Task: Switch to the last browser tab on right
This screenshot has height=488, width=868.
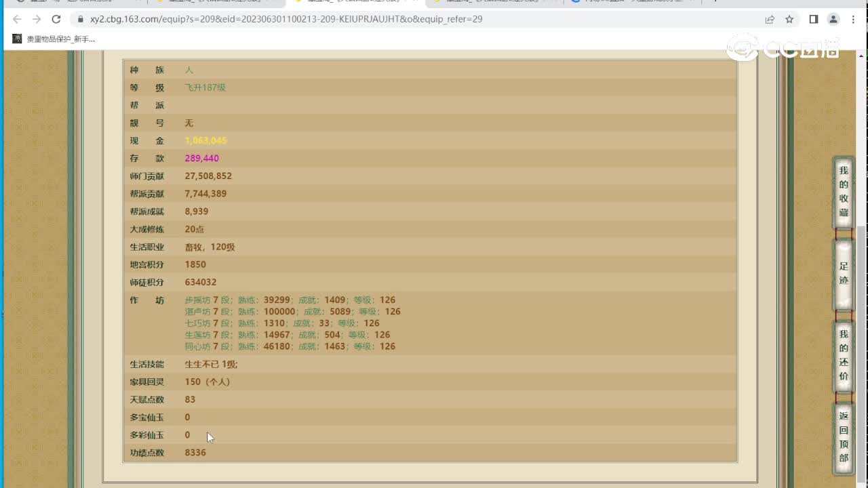Action: [x=631, y=2]
